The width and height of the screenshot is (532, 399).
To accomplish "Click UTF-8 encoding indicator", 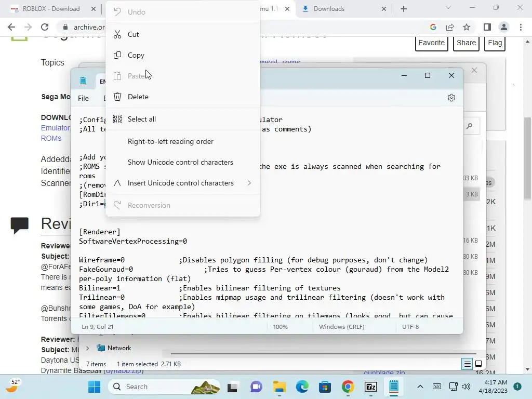I will [410, 327].
